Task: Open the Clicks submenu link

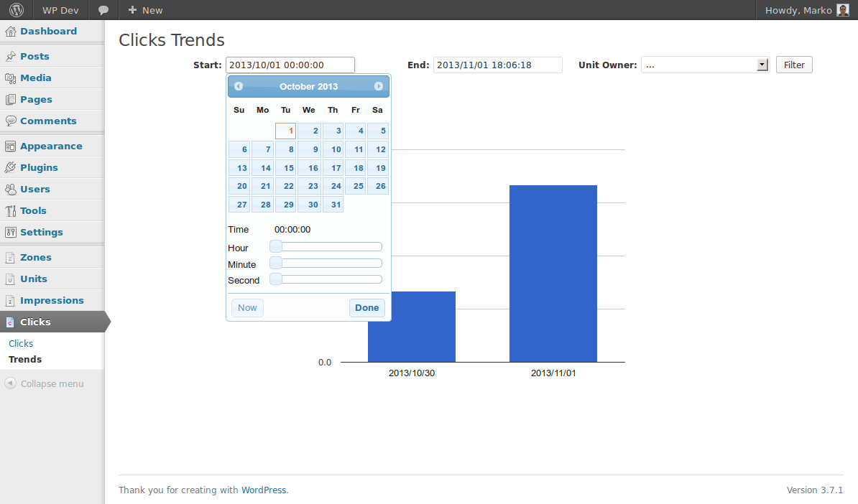Action: [x=21, y=343]
